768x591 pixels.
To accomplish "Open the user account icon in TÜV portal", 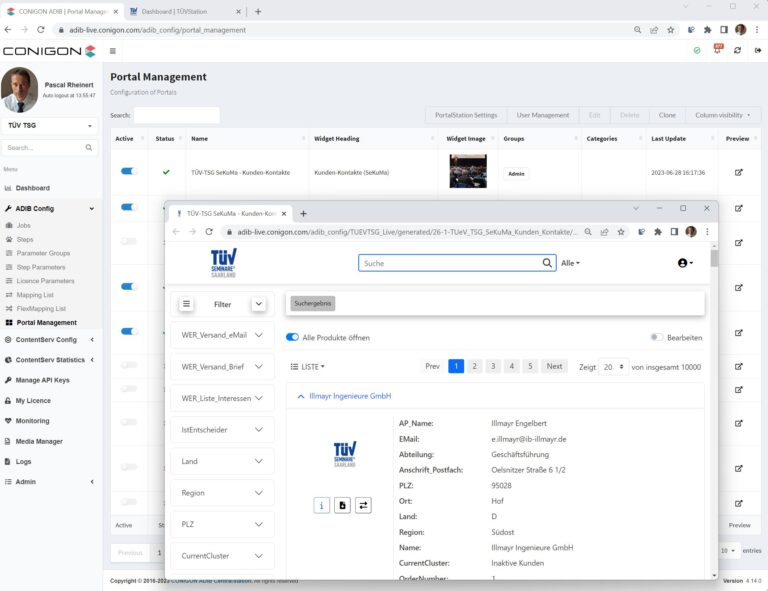I will [x=685, y=263].
